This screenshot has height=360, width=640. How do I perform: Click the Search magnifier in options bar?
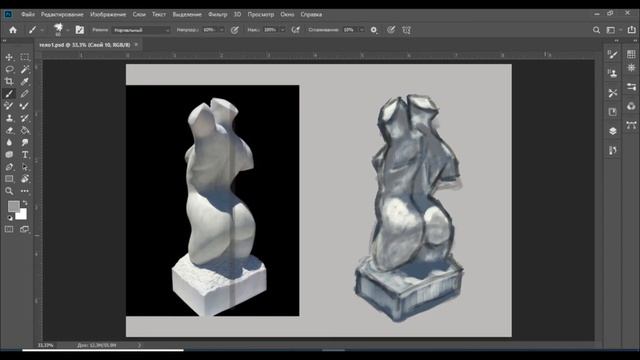596,30
